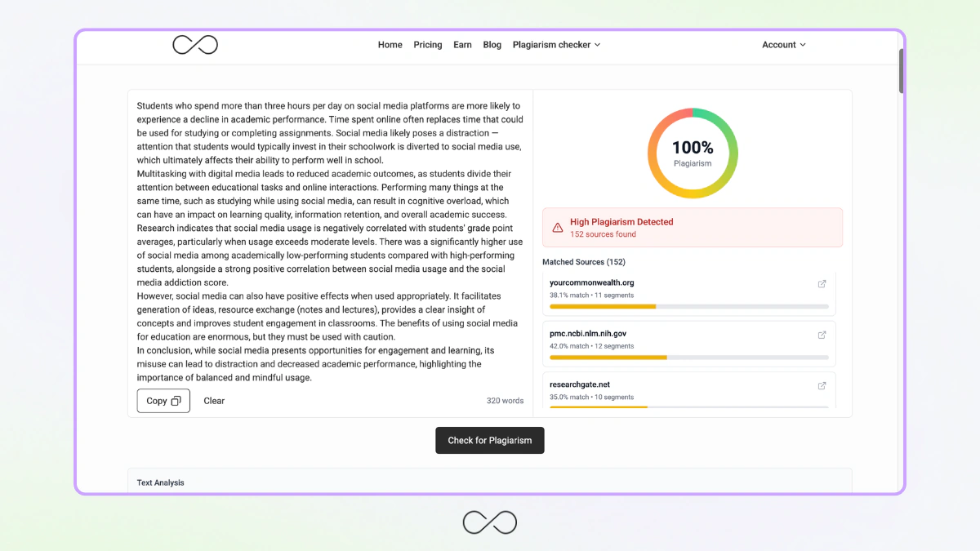Open the Pricing page
980x551 pixels.
coord(428,45)
